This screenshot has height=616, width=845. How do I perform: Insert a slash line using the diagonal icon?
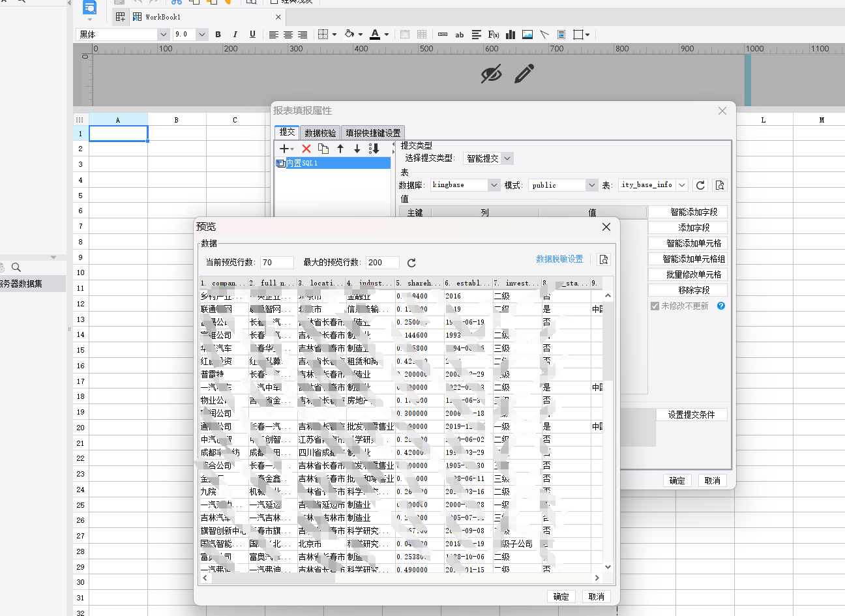544,35
